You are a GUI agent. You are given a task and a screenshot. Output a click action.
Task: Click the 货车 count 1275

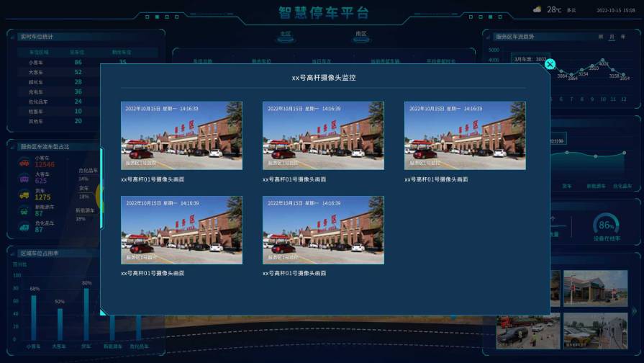42,197
